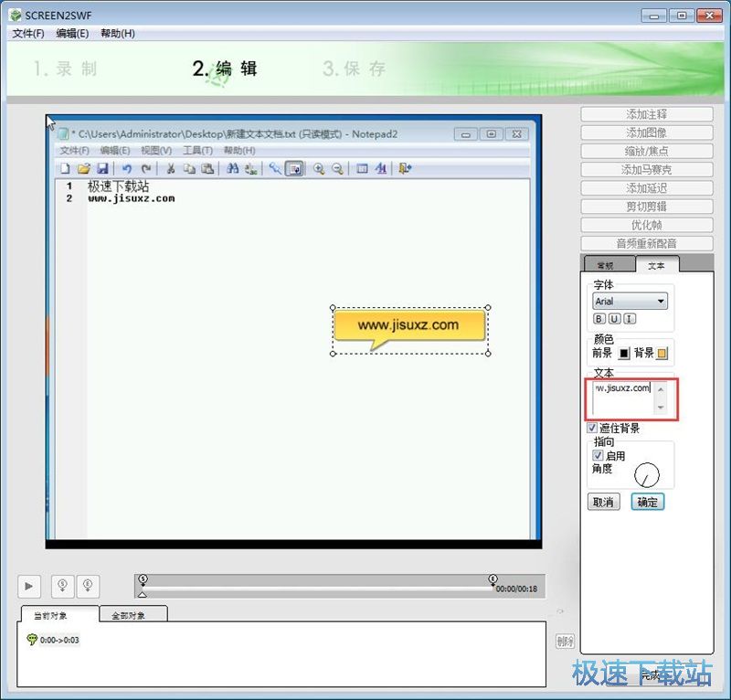Click the Redo icon in Notepad2
The height and width of the screenshot is (700, 731).
tap(146, 169)
